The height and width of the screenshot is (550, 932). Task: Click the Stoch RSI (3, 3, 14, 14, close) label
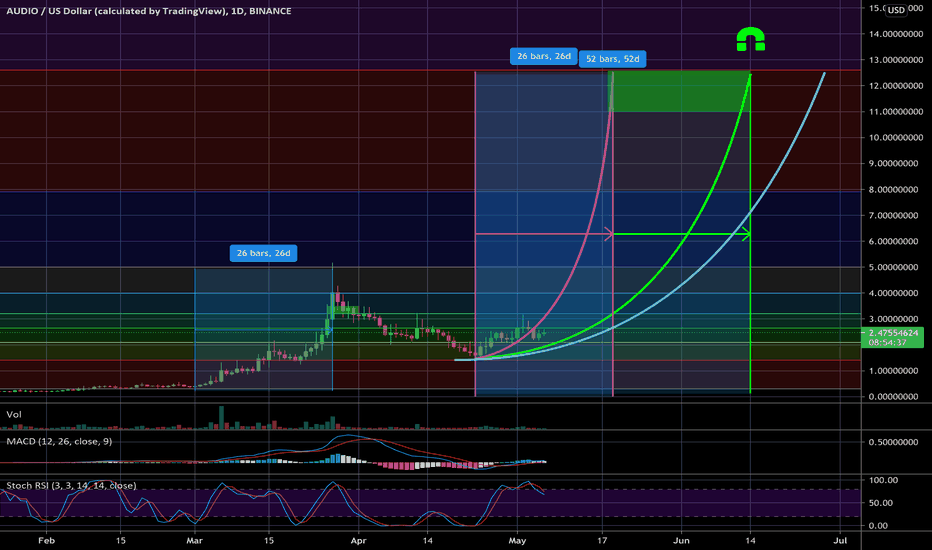click(x=71, y=485)
